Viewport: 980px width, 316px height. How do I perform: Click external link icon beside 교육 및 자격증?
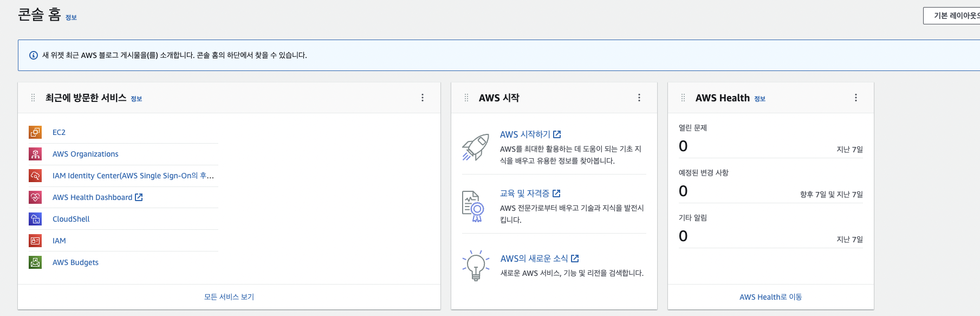click(x=556, y=194)
